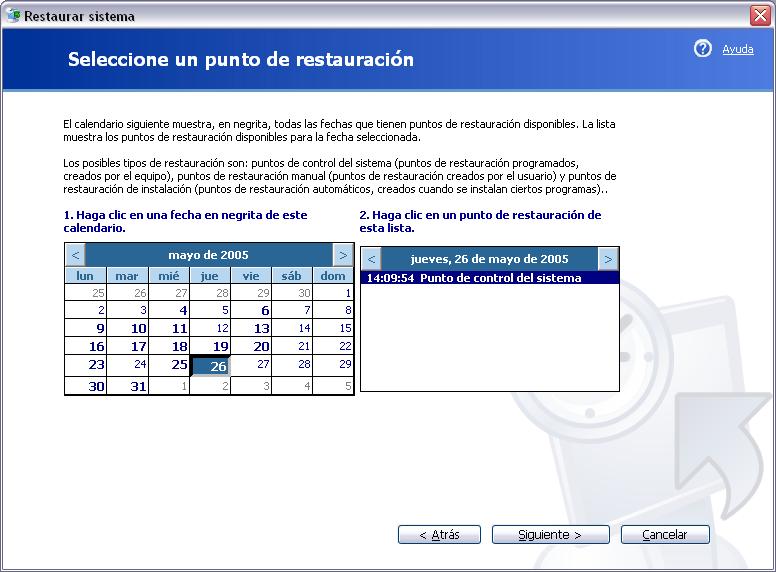The image size is (776, 572).
Task: Click date 7 in the calendar
Action: 292,310
